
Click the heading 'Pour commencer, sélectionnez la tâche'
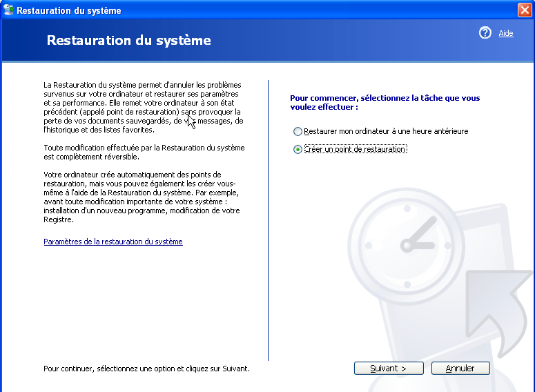(x=385, y=102)
